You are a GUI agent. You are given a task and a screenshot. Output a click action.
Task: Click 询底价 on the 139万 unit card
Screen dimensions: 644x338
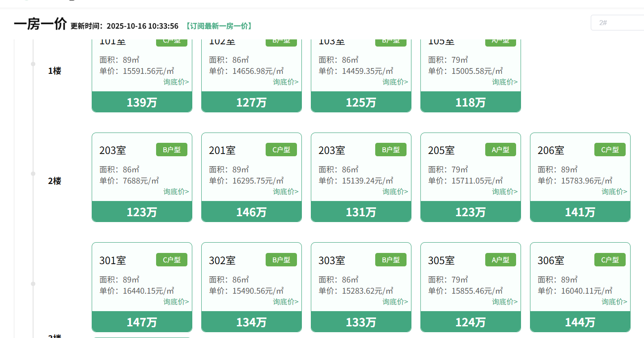coord(176,82)
